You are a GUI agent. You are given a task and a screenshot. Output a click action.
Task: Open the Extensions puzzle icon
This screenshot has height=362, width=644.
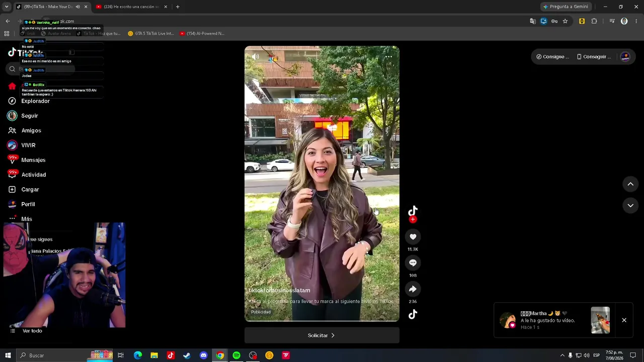tap(594, 21)
